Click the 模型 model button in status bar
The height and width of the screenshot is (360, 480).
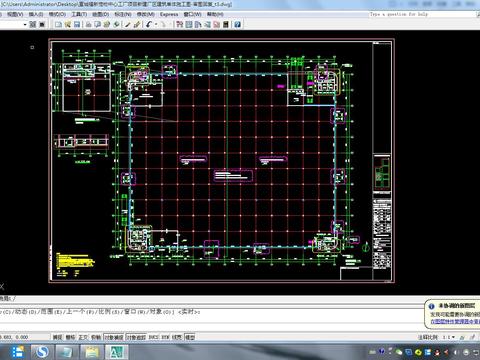click(190, 337)
